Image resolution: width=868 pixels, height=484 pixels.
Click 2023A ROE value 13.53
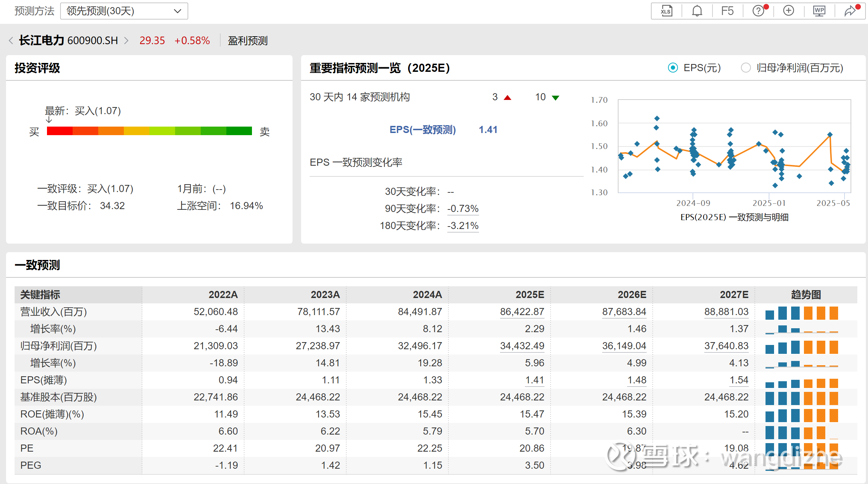[327, 414]
